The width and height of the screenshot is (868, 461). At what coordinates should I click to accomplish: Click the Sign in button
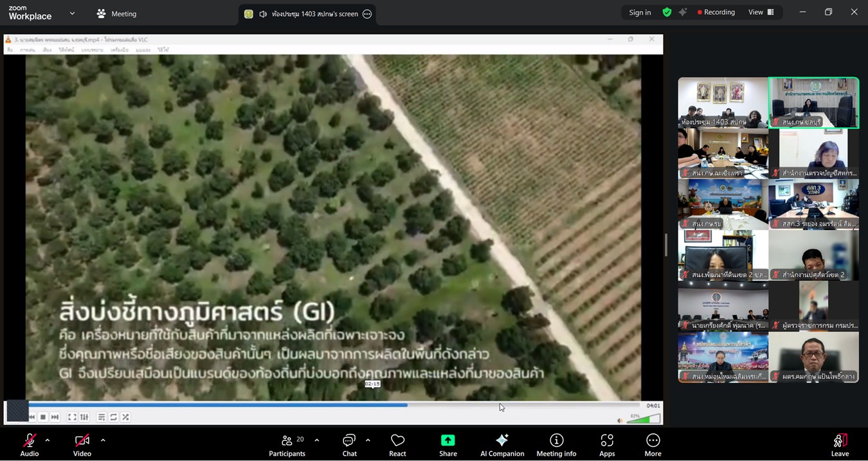click(x=640, y=12)
